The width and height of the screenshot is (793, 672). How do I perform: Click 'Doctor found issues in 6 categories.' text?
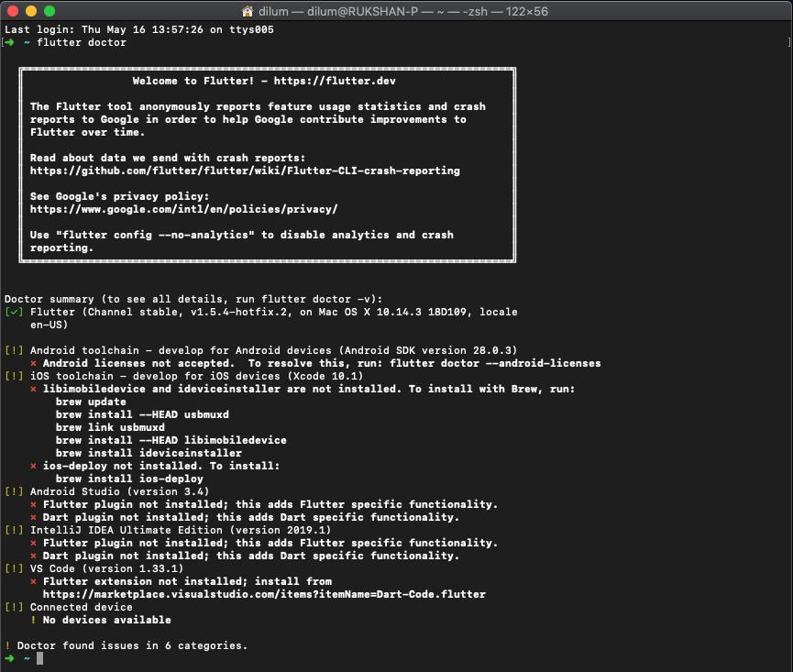point(133,645)
